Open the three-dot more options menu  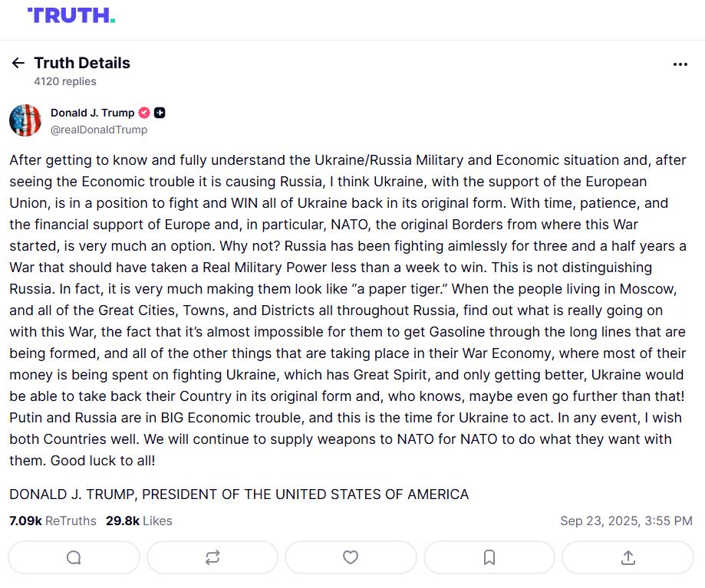point(680,64)
